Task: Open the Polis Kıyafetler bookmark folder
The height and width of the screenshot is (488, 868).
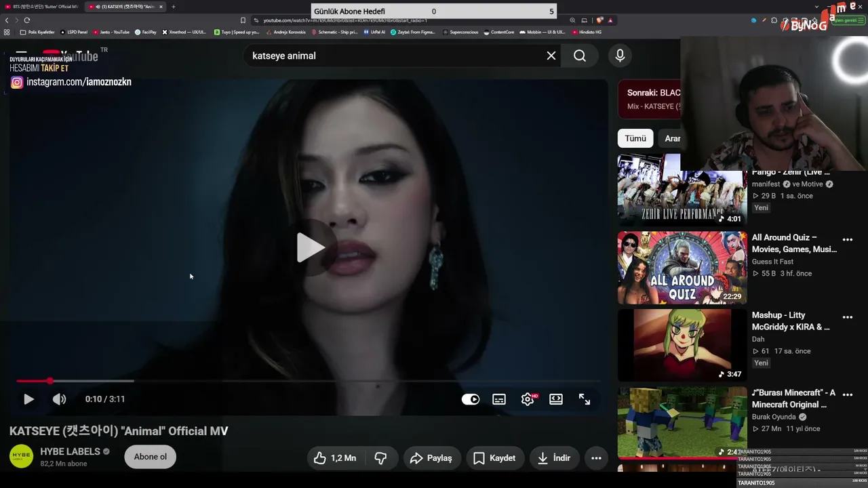Action: 38,32
